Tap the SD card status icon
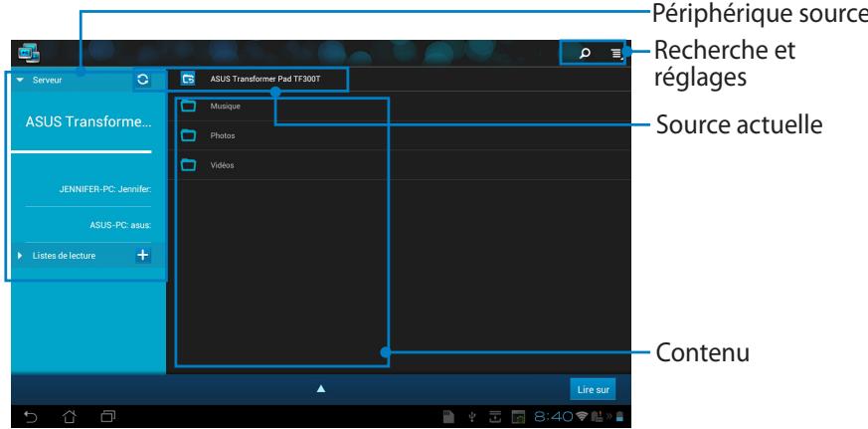 pos(449,417)
